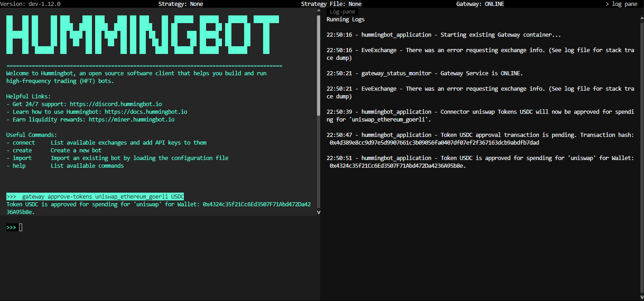Open the miner.hummingbot.io rewards link
Image resolution: width=644 pixels, height=301 pixels.
coord(131,119)
